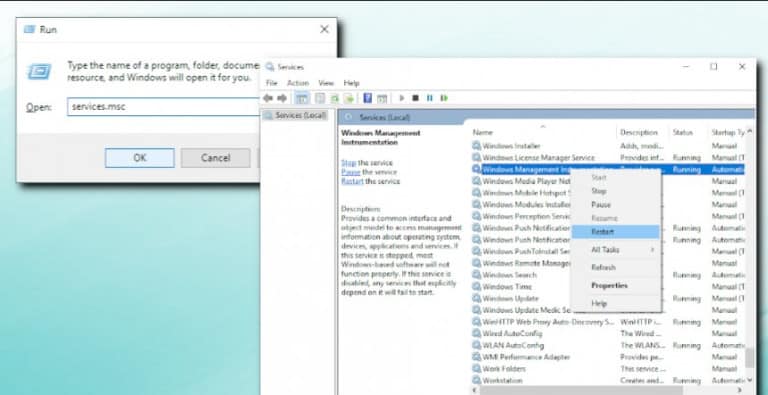The width and height of the screenshot is (768, 395).
Task: Toggle the Show/Hide Console Tree icon
Action: tap(302, 99)
